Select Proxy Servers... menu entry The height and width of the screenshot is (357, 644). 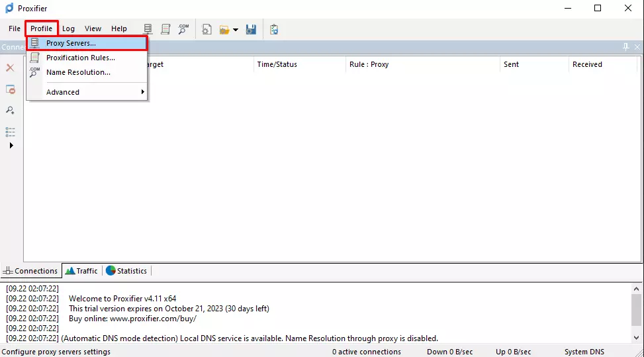point(87,43)
